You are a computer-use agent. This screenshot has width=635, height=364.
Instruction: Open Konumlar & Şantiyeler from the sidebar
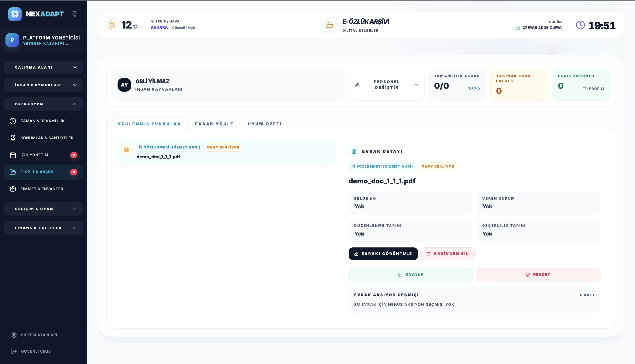pos(46,138)
